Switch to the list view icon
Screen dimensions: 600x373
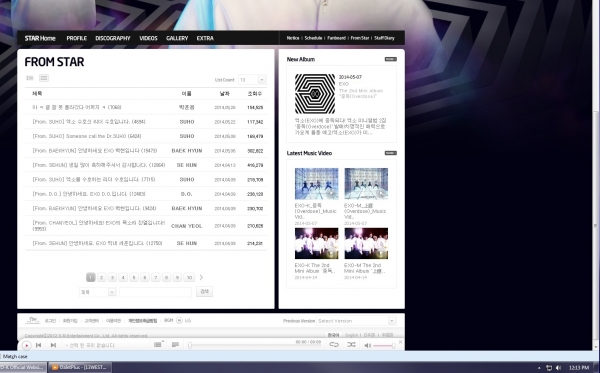pyautogui.click(x=44, y=78)
